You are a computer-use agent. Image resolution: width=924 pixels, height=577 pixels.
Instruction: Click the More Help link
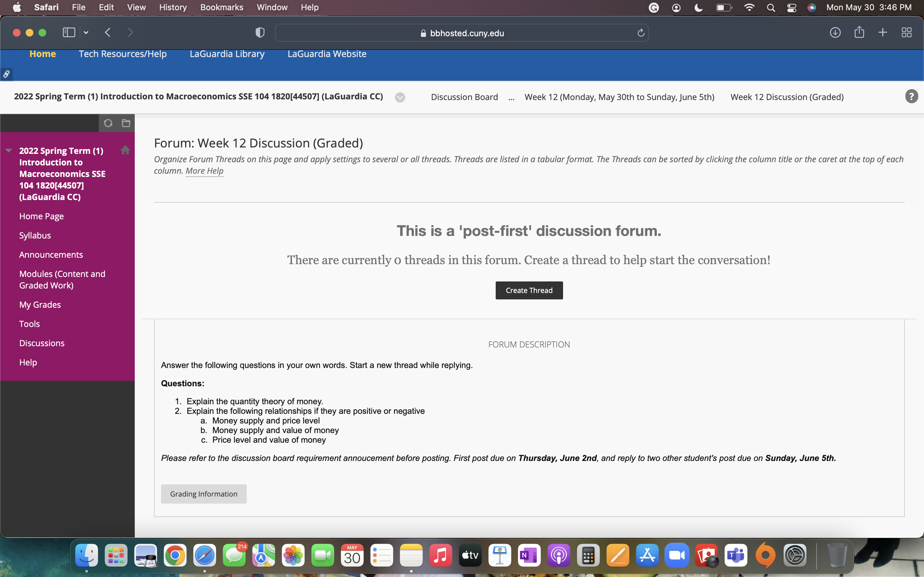204,171
